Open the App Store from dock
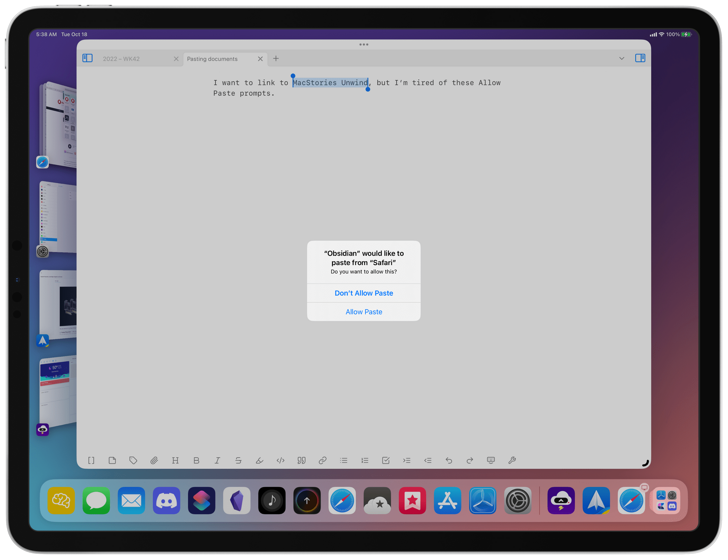The image size is (728, 560). (x=448, y=501)
